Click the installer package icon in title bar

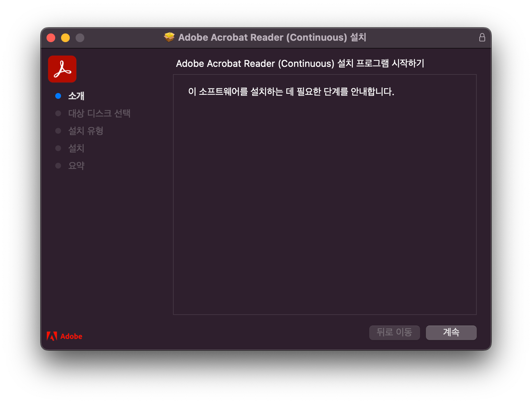[169, 37]
